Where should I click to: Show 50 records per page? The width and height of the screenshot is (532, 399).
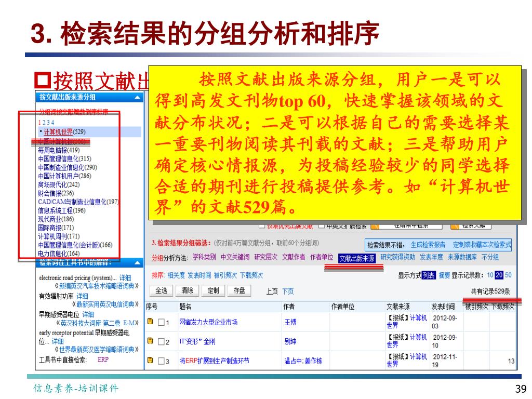(508, 275)
